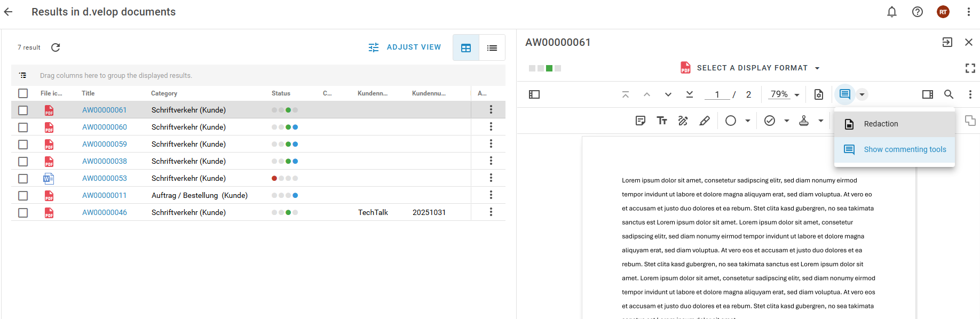The width and height of the screenshot is (980, 319).
Task: Refresh the result list
Action: pyautogui.click(x=56, y=47)
